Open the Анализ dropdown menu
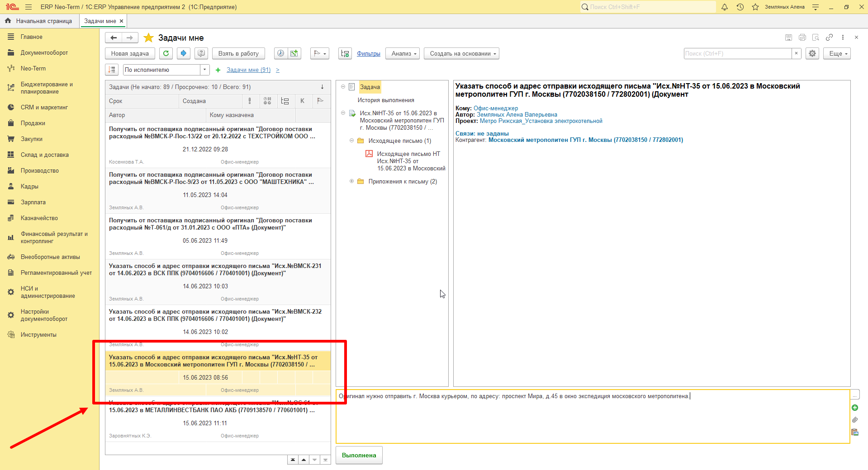Screen dimensions: 868x470 tap(403, 53)
